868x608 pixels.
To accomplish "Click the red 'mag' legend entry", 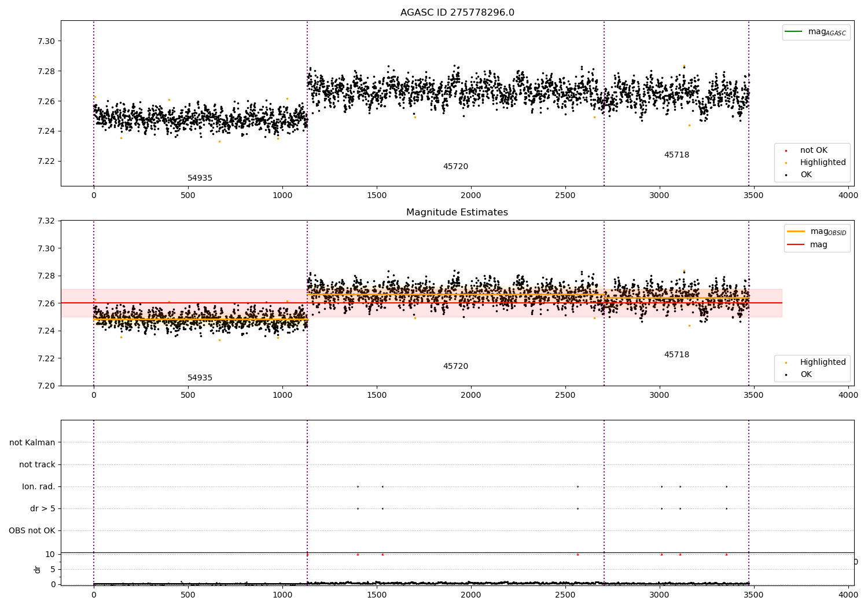I will 807,244.
